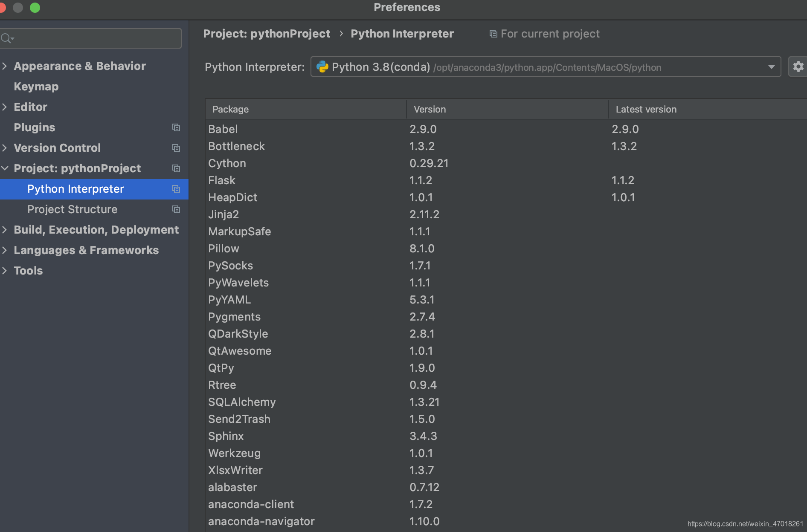Select the Pillow package row
Image resolution: width=807 pixels, height=532 pixels.
[x=506, y=249]
